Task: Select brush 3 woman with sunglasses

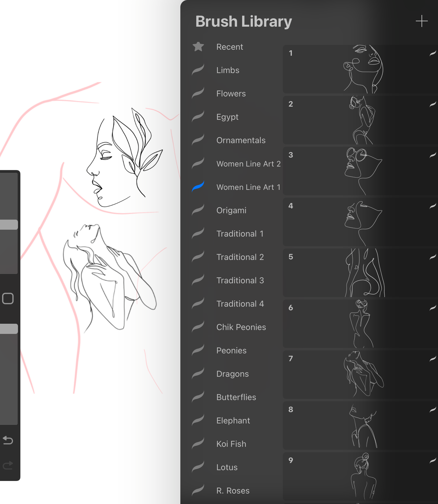Action: pyautogui.click(x=361, y=171)
